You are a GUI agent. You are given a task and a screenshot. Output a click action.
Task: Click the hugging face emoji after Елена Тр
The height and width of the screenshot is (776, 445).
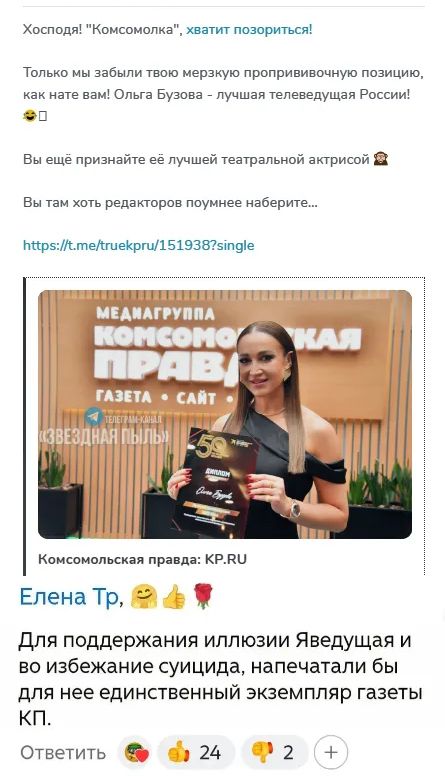143,596
